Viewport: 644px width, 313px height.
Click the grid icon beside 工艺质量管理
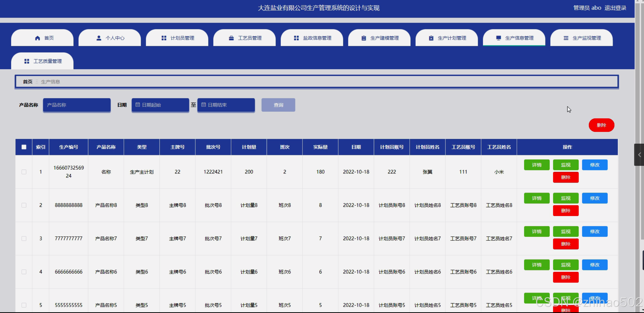coord(27,61)
